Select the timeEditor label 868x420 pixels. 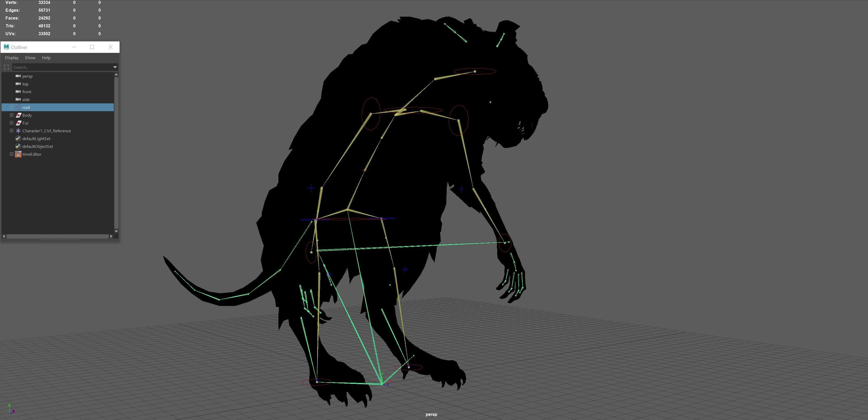[32, 154]
